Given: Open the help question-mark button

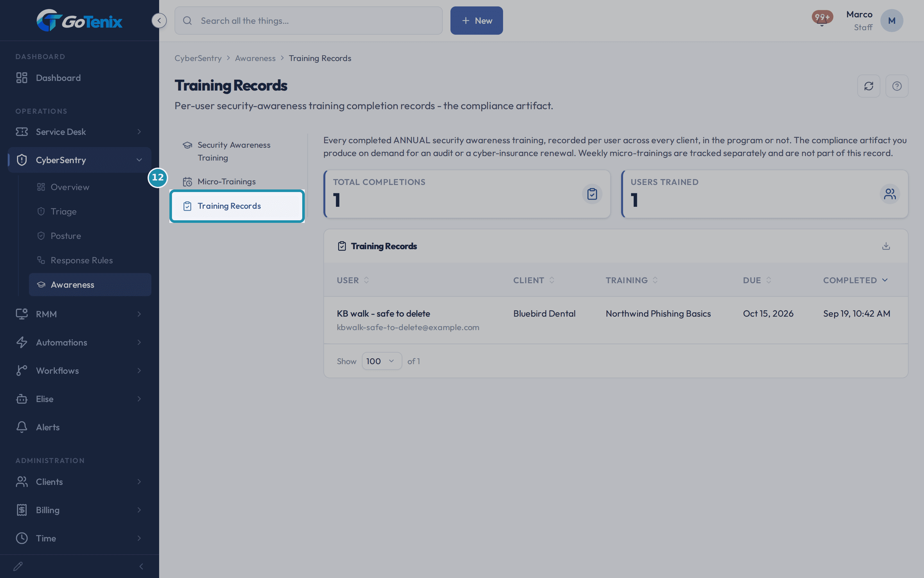Looking at the screenshot, I should click(x=897, y=86).
